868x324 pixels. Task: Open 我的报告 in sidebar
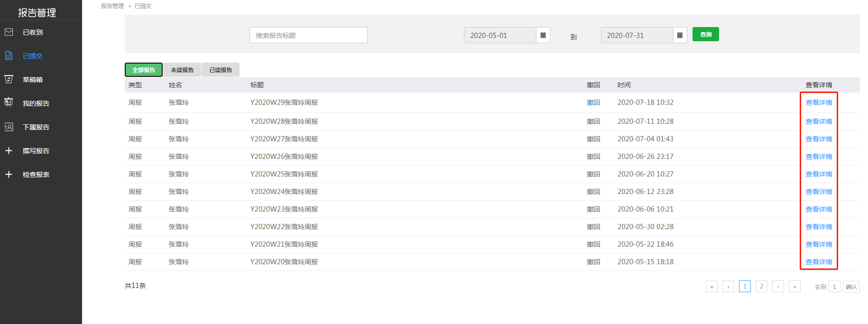point(36,103)
